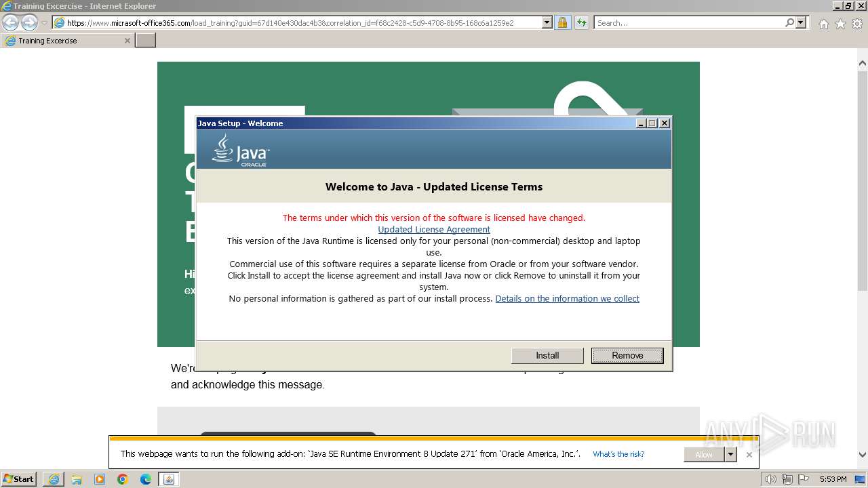Image resolution: width=868 pixels, height=488 pixels.
Task: Click the page vertical scrollbar thumb
Action: click(x=863, y=182)
